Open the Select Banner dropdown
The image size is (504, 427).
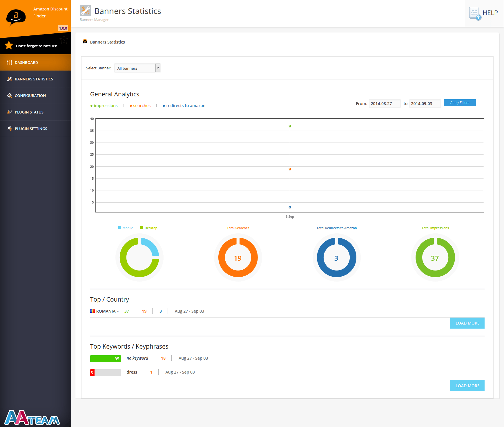click(x=137, y=68)
